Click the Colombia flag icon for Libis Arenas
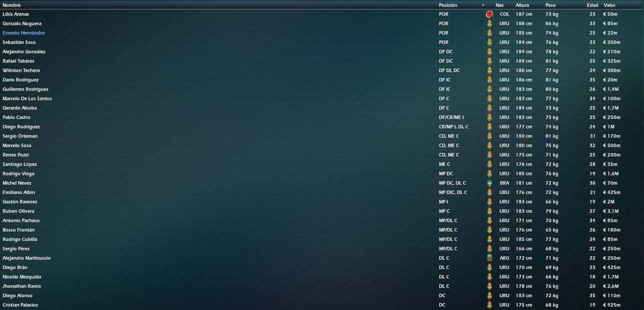 coord(489,14)
